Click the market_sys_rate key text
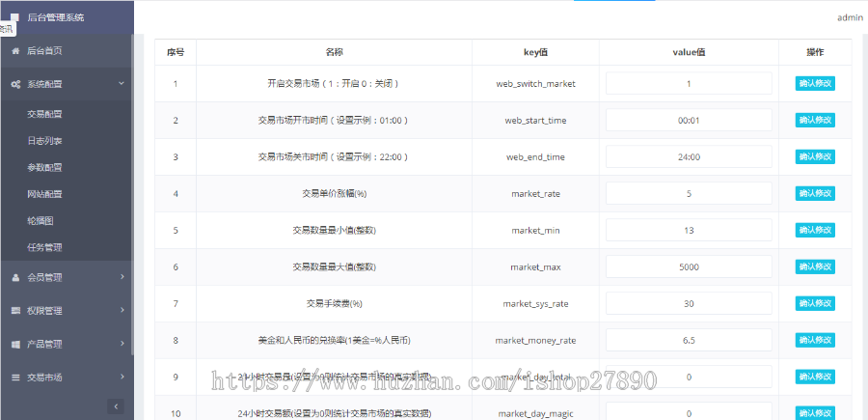 pyautogui.click(x=535, y=303)
